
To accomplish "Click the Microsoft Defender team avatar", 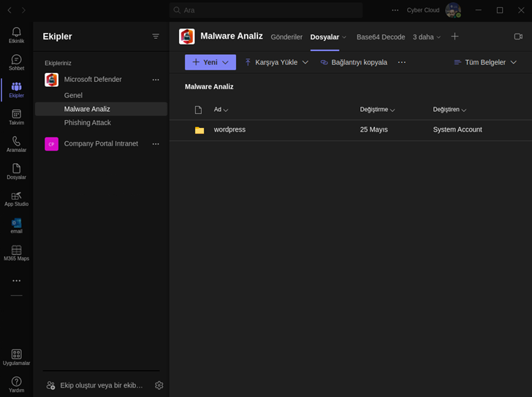I will [52, 80].
